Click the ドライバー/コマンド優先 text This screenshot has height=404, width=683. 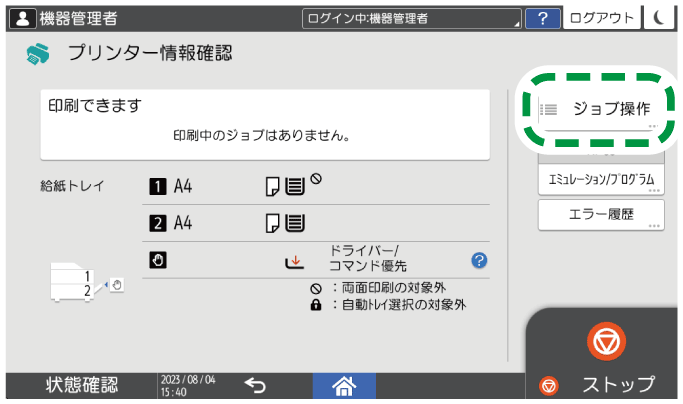(x=368, y=258)
